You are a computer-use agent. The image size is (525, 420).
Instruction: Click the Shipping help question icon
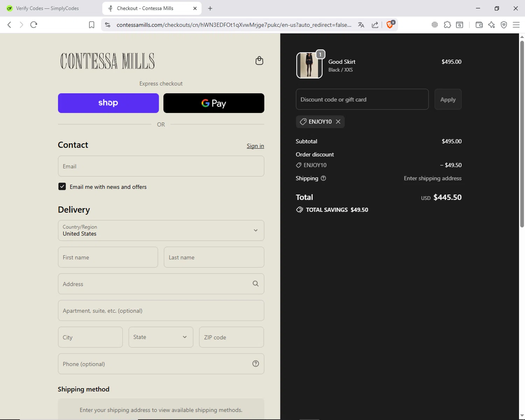point(323,178)
